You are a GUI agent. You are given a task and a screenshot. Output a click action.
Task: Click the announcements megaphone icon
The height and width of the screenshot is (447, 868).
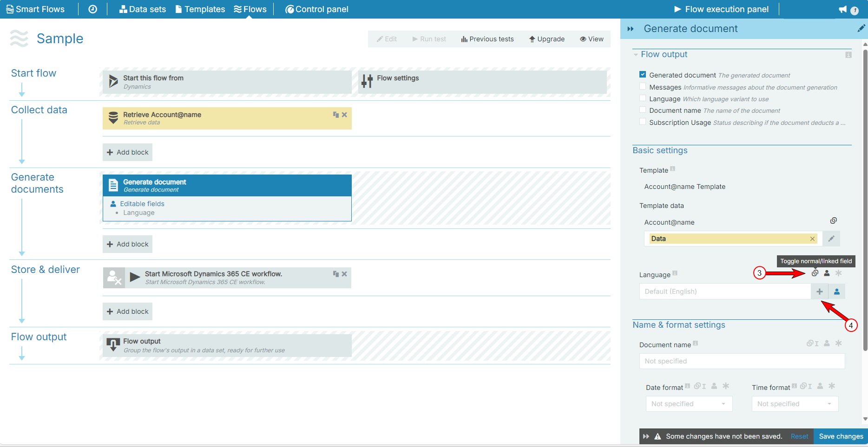point(842,10)
